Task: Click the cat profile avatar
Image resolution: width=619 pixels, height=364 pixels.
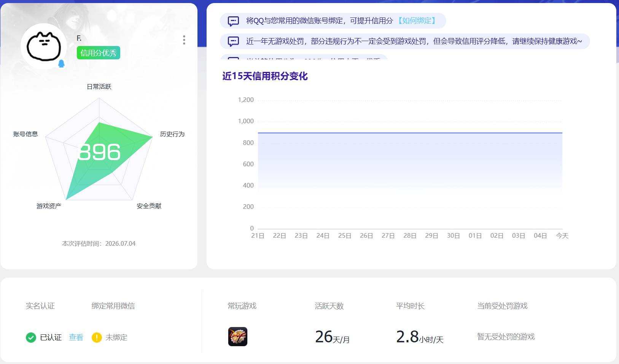Action: (44, 46)
